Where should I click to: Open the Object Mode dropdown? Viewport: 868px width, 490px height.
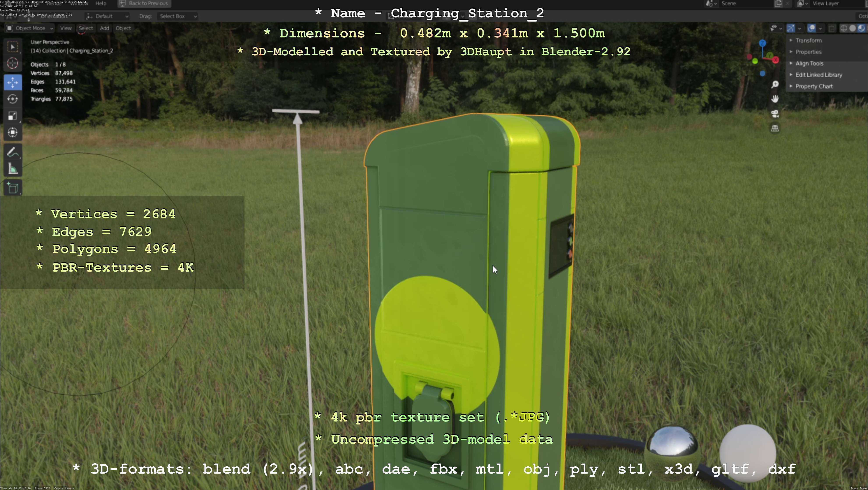[x=30, y=28]
